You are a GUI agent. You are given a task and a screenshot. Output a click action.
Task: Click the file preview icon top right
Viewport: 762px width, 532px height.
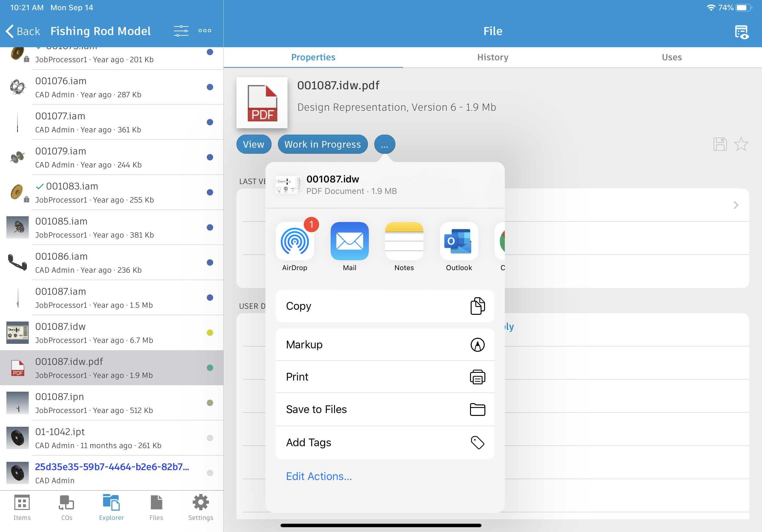click(742, 31)
